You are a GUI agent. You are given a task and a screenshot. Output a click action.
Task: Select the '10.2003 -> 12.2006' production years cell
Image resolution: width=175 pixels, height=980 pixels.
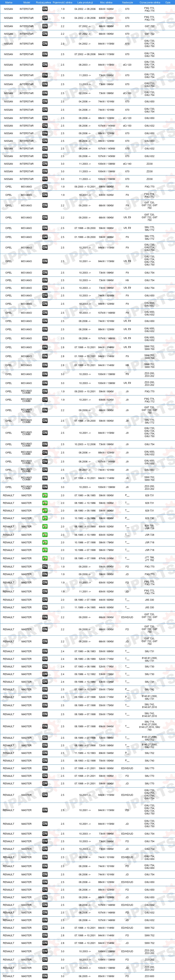[85, 444]
